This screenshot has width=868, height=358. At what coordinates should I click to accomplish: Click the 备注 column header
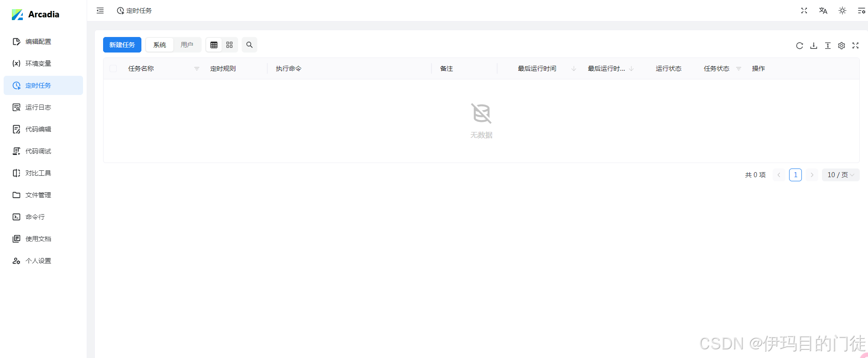point(447,68)
